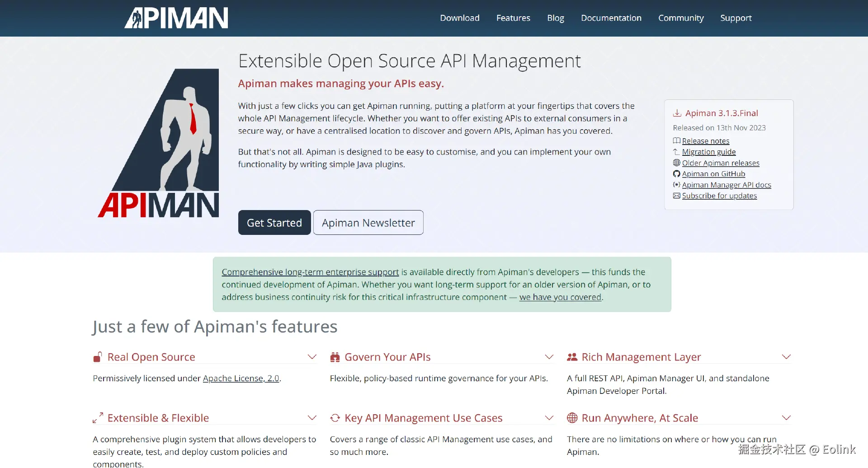Open the Migration guide link

pos(709,152)
